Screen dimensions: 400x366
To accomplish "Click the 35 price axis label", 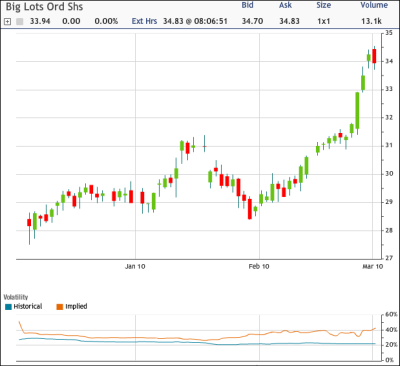I will tap(389, 33).
